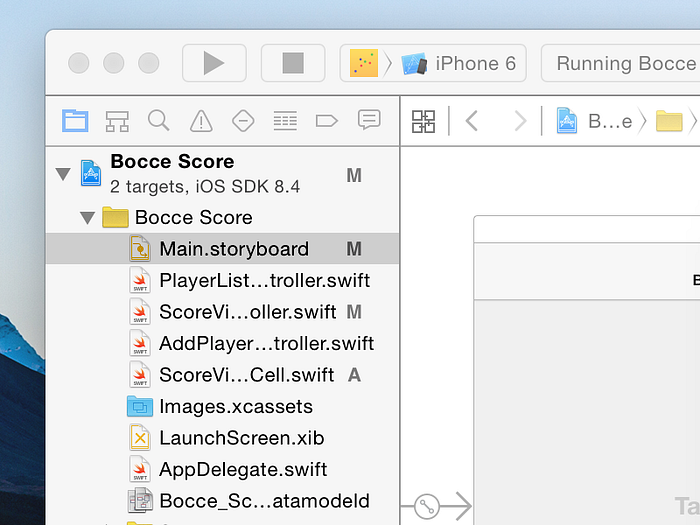
Task: Stop the running app
Action: [293, 63]
